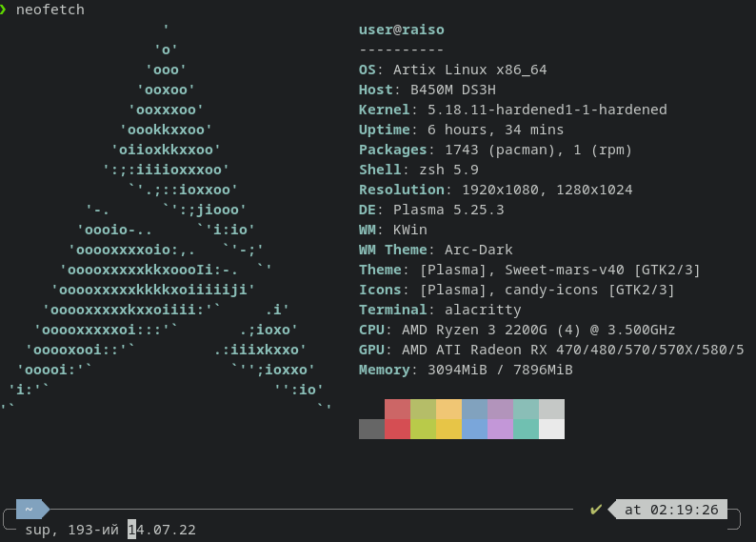Select the white bottom-row color block

click(551, 430)
